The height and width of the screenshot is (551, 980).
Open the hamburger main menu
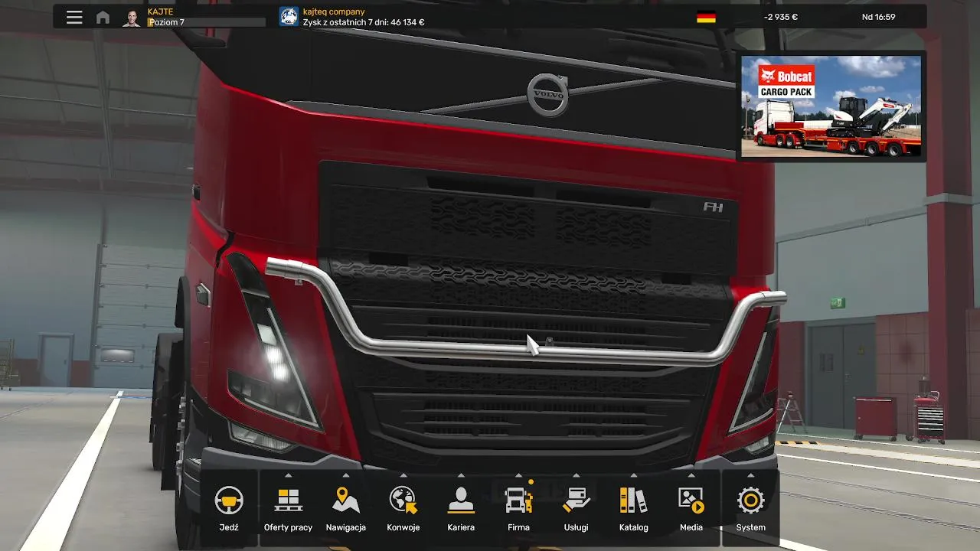pyautogui.click(x=74, y=17)
